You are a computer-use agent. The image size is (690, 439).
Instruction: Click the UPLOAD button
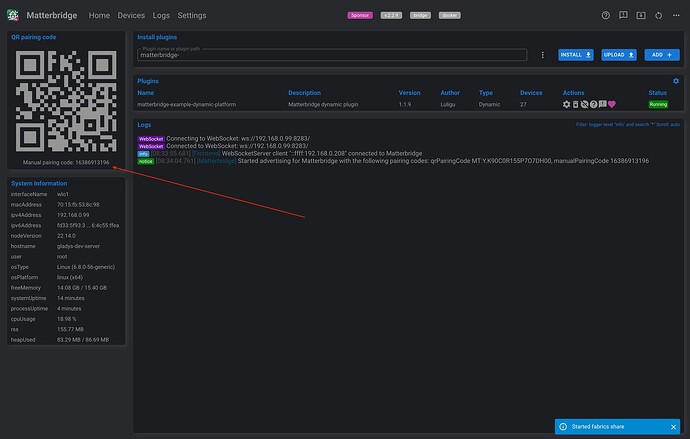[619, 55]
